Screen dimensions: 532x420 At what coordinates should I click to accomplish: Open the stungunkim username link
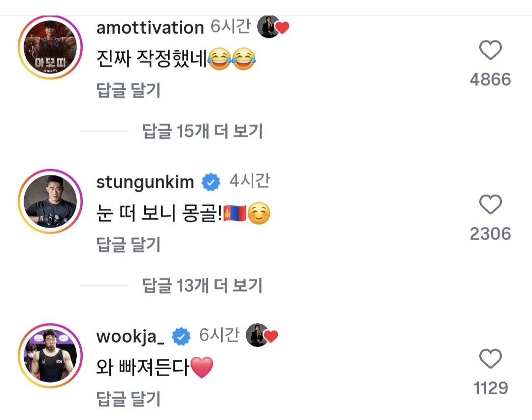[145, 182]
